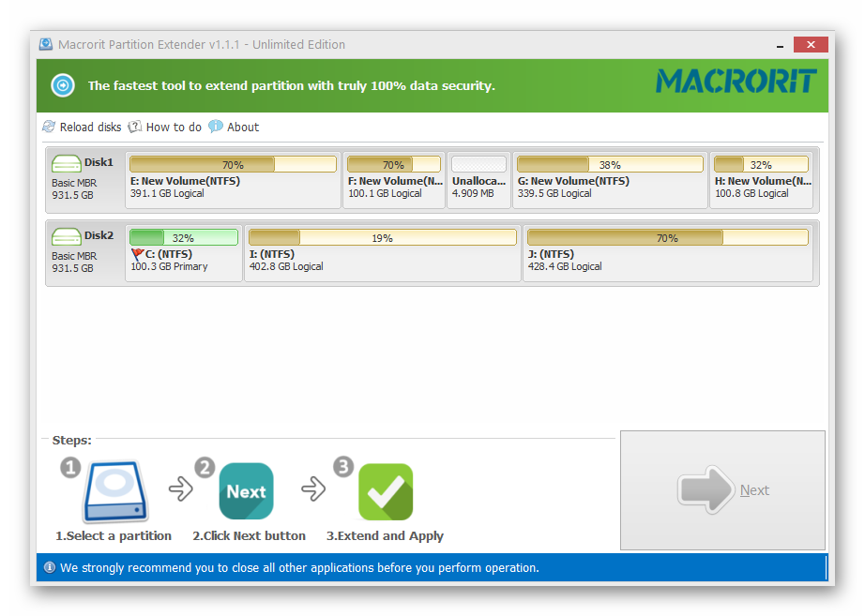This screenshot has height=616, width=865.
Task: Click the I: partition 19% usage bar
Action: (x=382, y=238)
